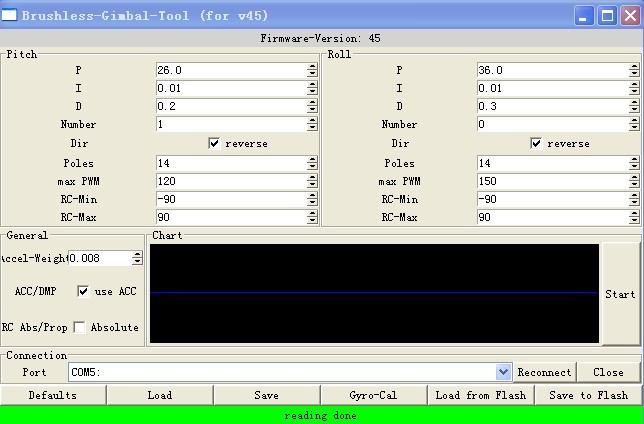Click the Roll Number spinner arrows

coord(634,124)
